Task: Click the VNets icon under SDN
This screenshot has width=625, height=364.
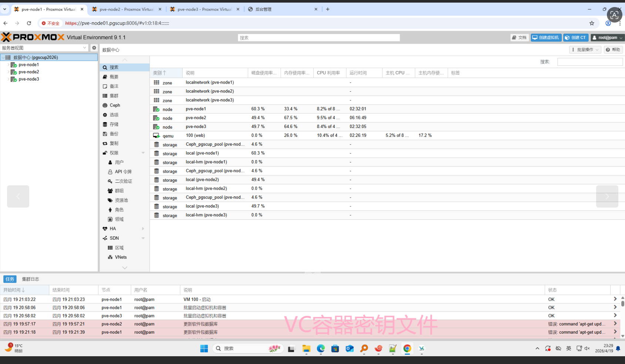Action: 110,257
